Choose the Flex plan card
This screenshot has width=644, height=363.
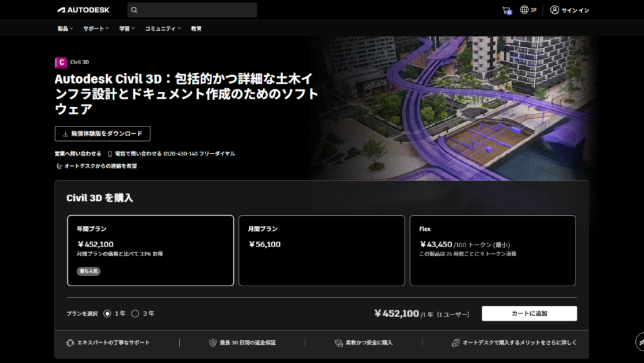[x=493, y=250]
